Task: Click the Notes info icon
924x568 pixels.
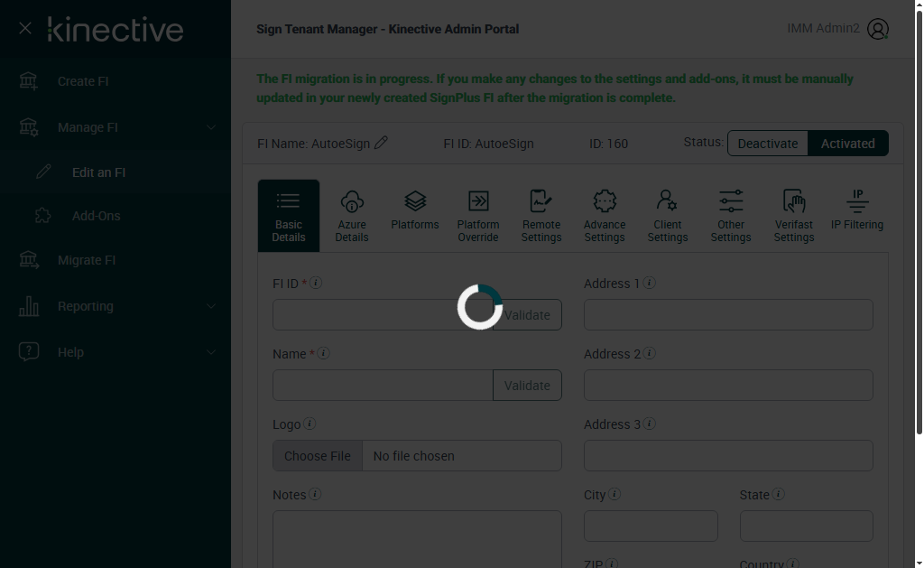Action: pos(315,494)
